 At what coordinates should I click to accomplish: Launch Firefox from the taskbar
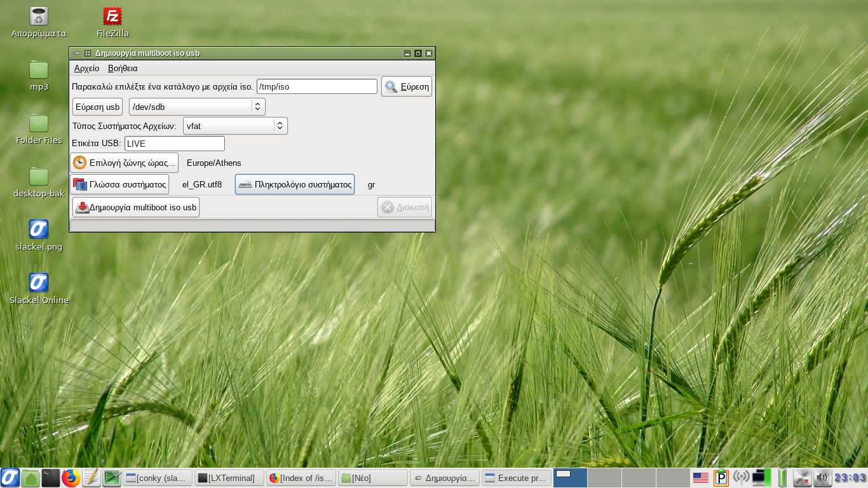[x=71, y=478]
